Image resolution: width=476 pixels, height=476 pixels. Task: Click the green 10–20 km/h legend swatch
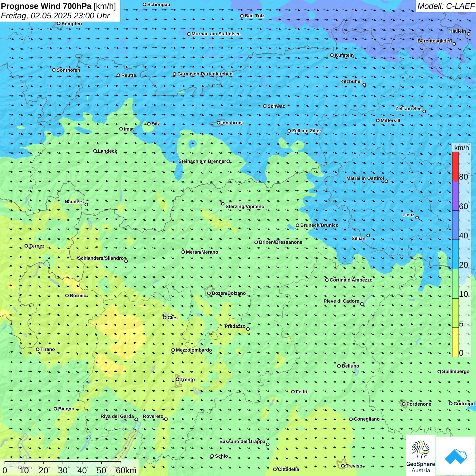[x=455, y=284]
